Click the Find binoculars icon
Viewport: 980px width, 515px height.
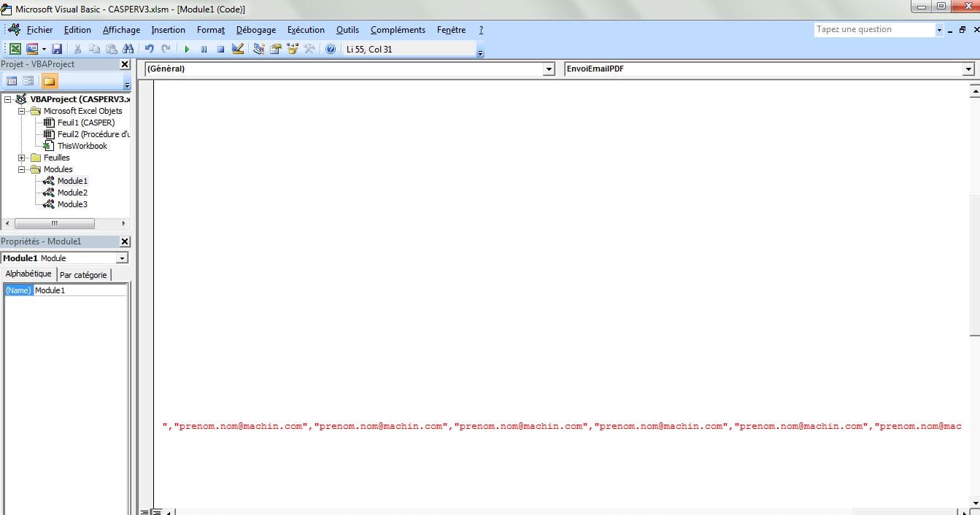[x=128, y=49]
